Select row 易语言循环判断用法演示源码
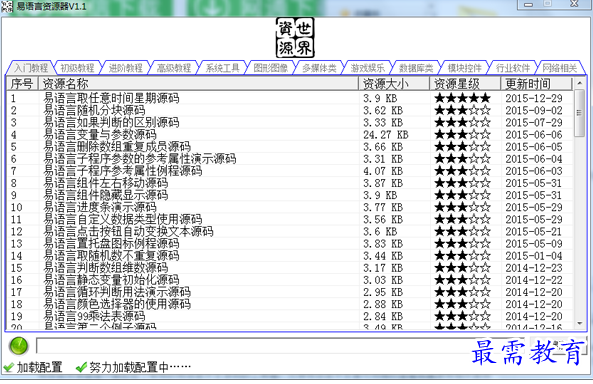The image size is (593, 384). [x=290, y=292]
